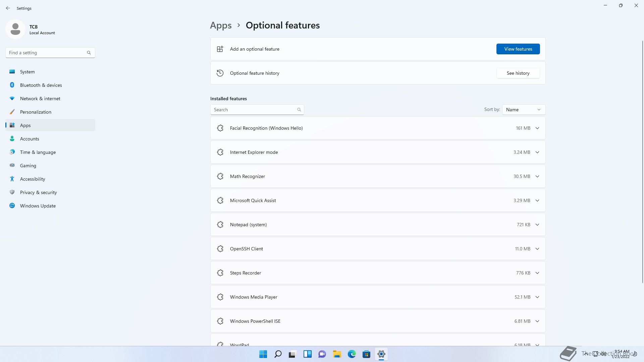Open the Sort by Name dropdown
This screenshot has width=644, height=362.
(523, 110)
